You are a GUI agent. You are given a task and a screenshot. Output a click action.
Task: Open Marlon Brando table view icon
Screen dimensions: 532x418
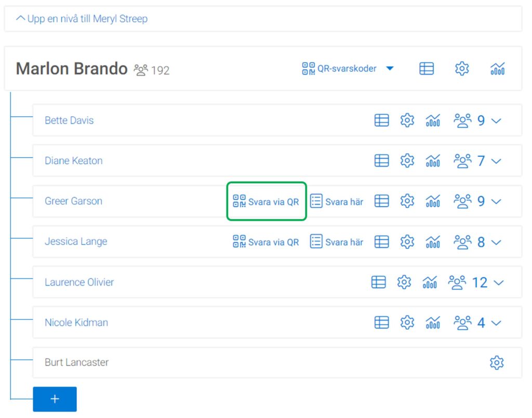tap(427, 69)
